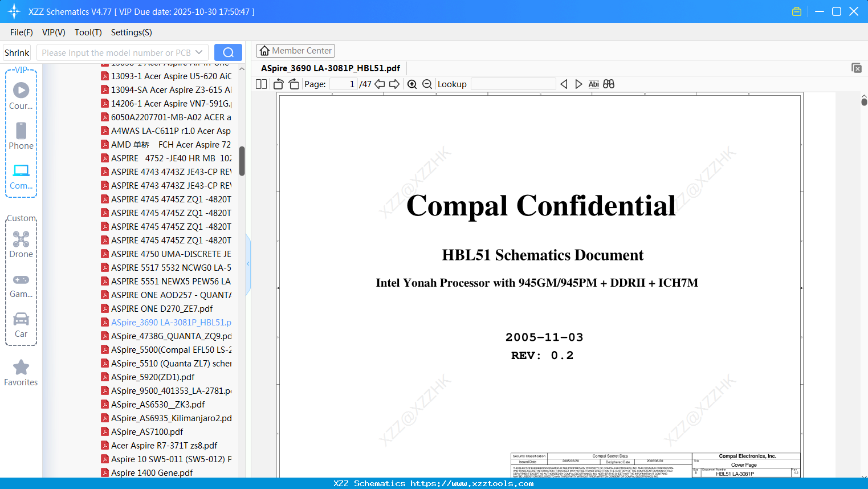Open file ASpire_5510 (Quanta ZL7)

tap(166, 364)
